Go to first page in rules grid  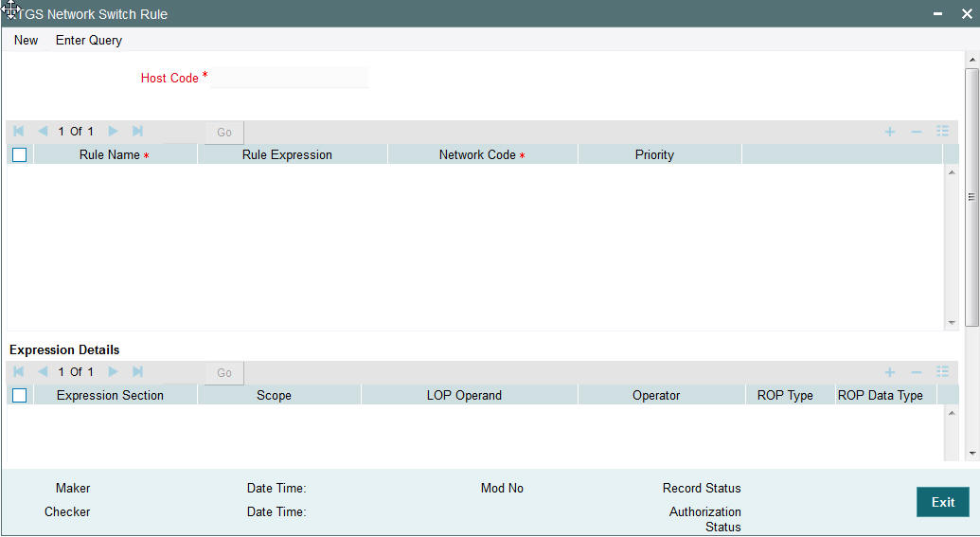point(19,132)
